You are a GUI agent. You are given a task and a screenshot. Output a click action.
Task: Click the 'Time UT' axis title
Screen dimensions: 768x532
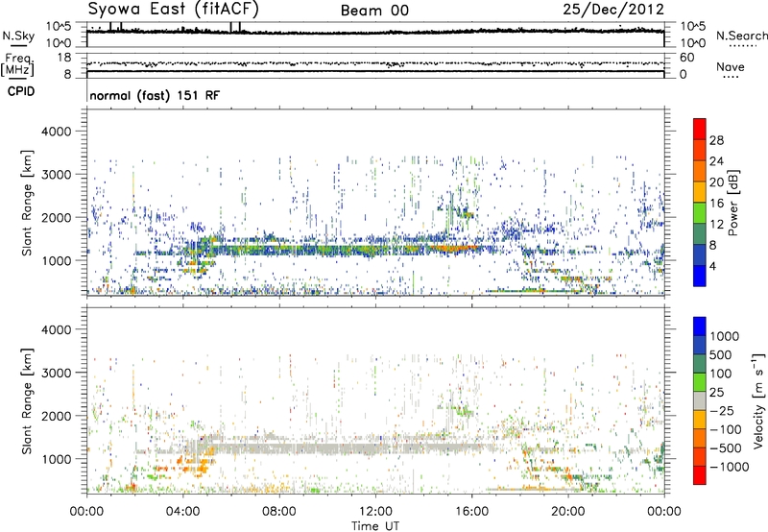[x=375, y=526]
